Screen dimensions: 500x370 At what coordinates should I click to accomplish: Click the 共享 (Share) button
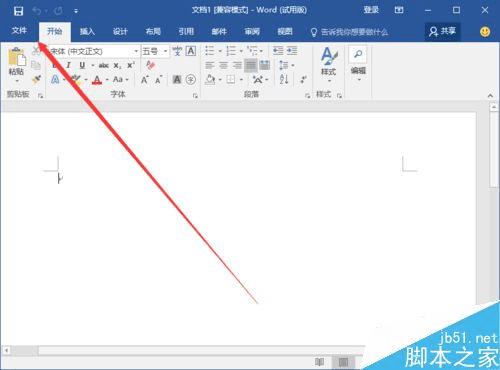click(442, 32)
